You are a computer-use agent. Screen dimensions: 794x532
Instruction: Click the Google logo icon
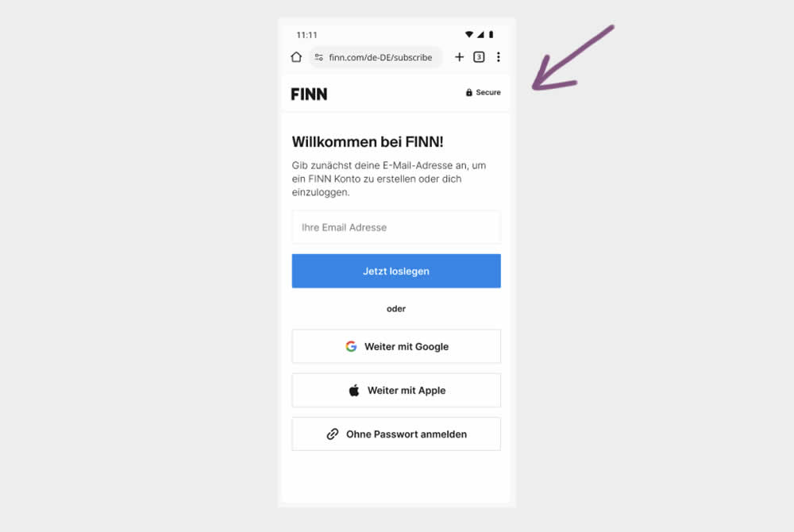(x=351, y=346)
